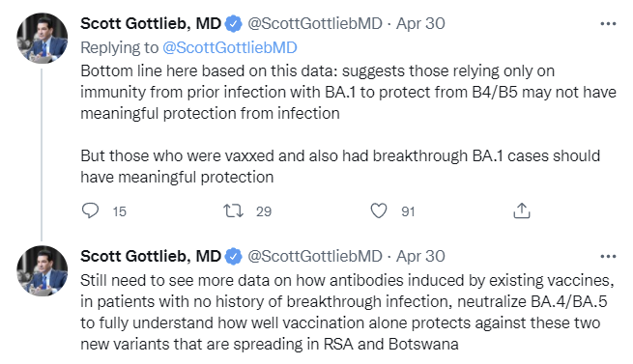View the 29 retweets count

264,211
